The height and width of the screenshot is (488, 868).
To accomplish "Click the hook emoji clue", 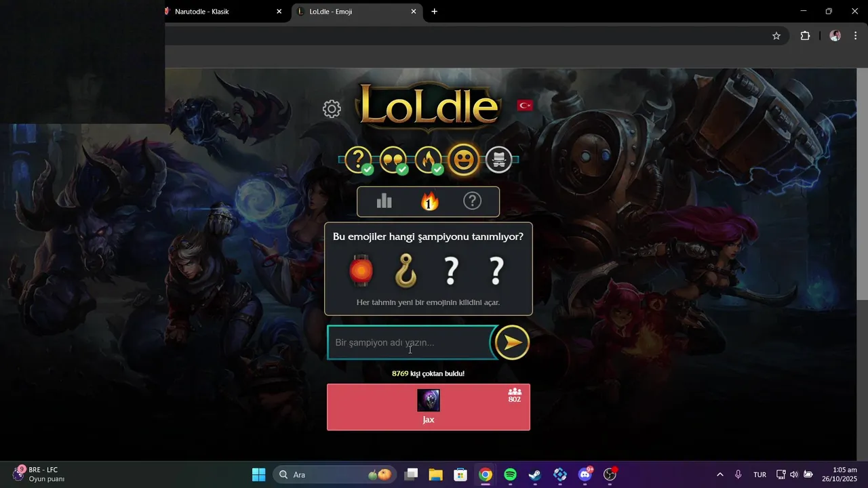I will pos(406,270).
